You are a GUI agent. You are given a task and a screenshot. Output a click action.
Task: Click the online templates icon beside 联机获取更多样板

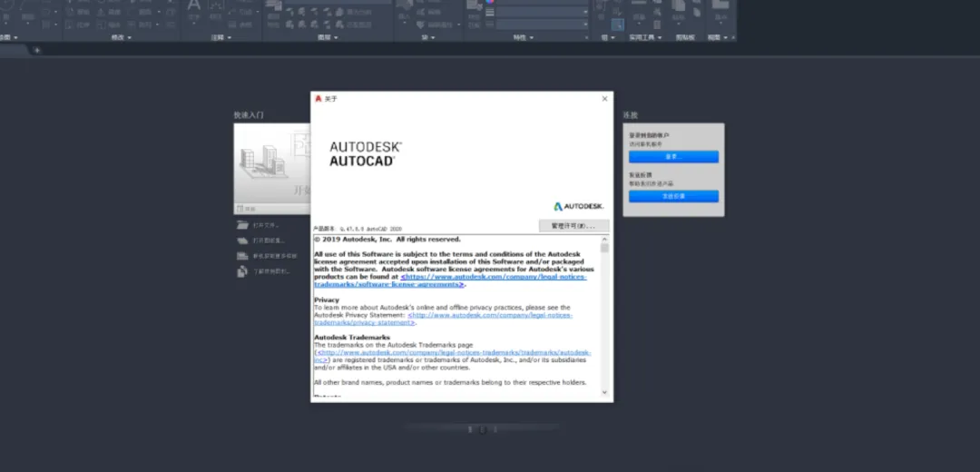242,256
